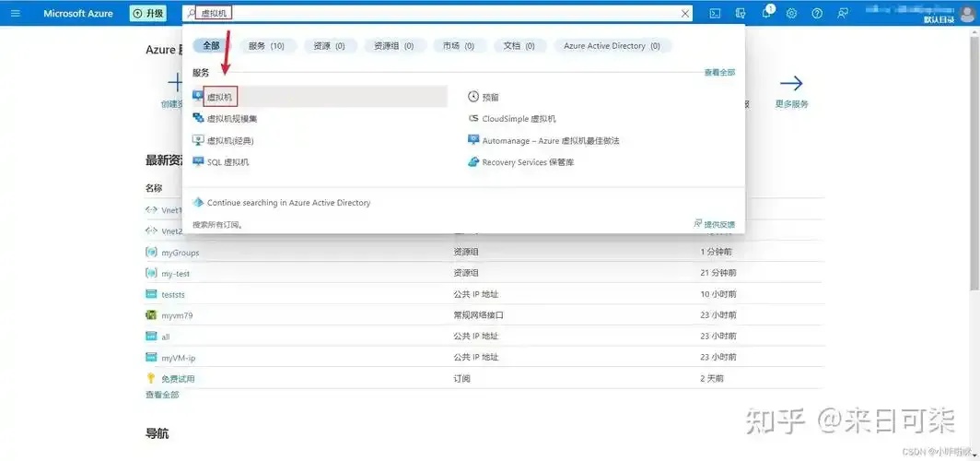The width and height of the screenshot is (980, 461).
Task: Open the Automanage – Azure 虚拟机最佳做法 result
Action: pyautogui.click(x=551, y=141)
